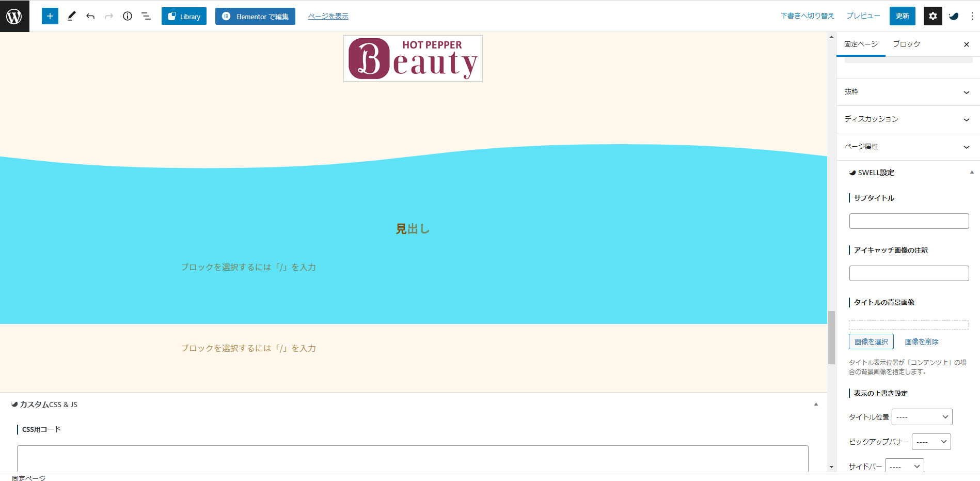Click the サブタイトル input field
This screenshot has width=980, height=481.
(909, 221)
